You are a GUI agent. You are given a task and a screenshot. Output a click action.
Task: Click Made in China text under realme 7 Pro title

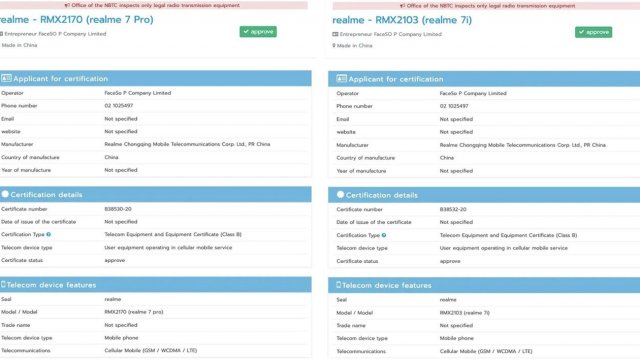pos(19,45)
